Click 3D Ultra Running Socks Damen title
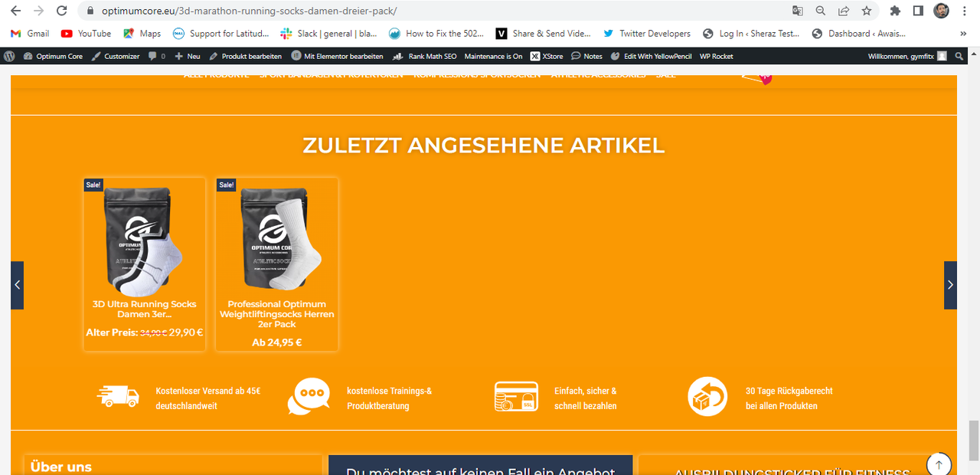Screen dimensions: 980x475 [x=145, y=309]
